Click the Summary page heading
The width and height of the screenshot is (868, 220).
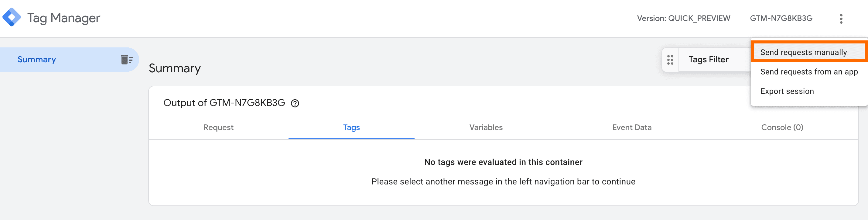coord(175,68)
